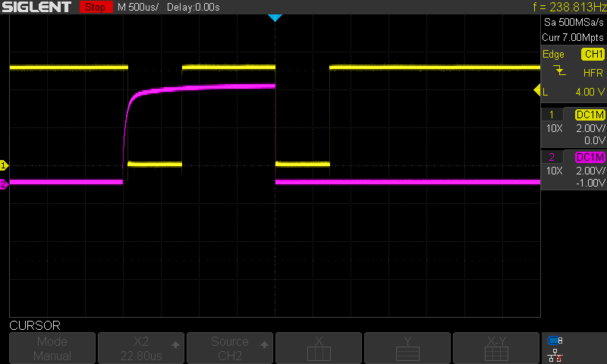
Task: Select the magenta channel 2 ground marker
Action: [4, 184]
